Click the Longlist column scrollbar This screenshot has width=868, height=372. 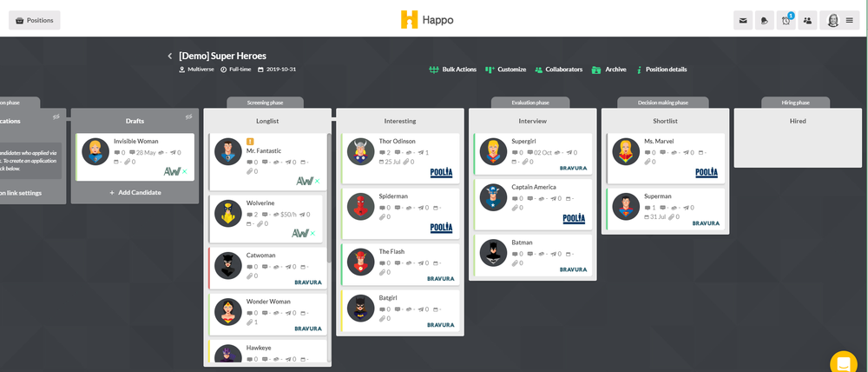[329, 198]
